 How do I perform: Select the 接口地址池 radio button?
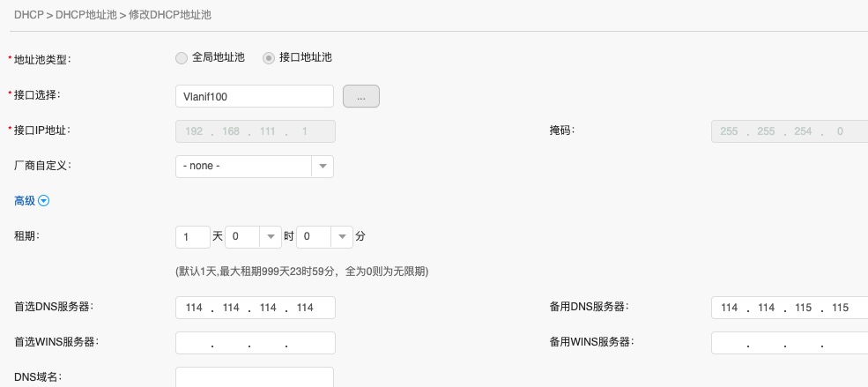(269, 58)
